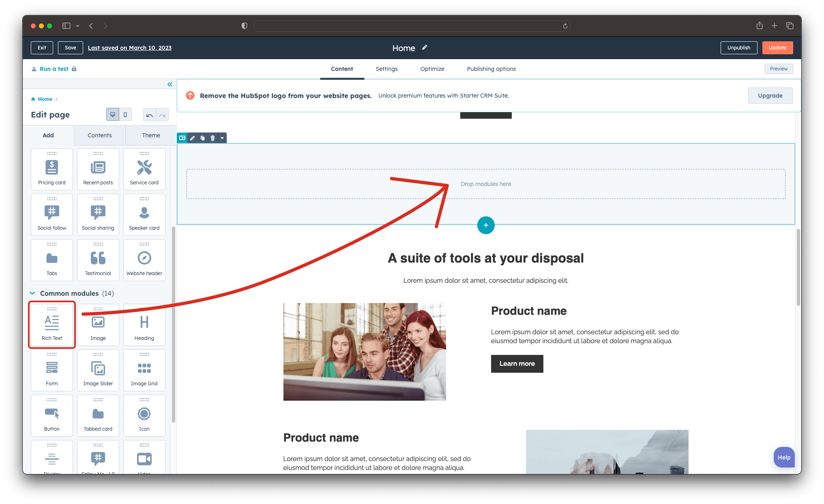Toggle the Safari sidebar
This screenshot has height=504, width=824.
(x=65, y=26)
